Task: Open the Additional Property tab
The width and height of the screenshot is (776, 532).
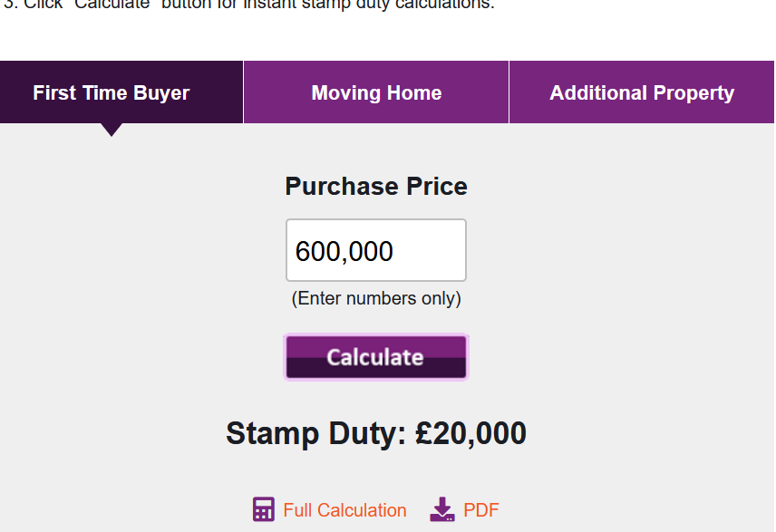Action: [x=642, y=92]
